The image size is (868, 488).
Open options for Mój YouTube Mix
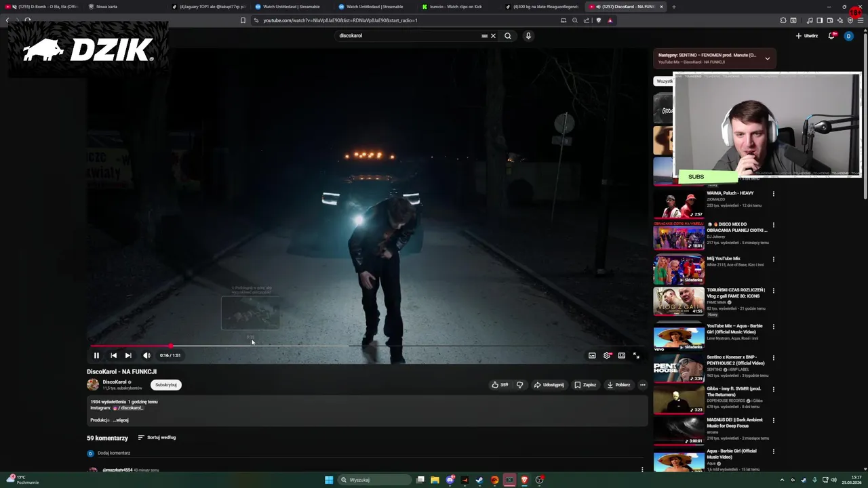[773, 259]
